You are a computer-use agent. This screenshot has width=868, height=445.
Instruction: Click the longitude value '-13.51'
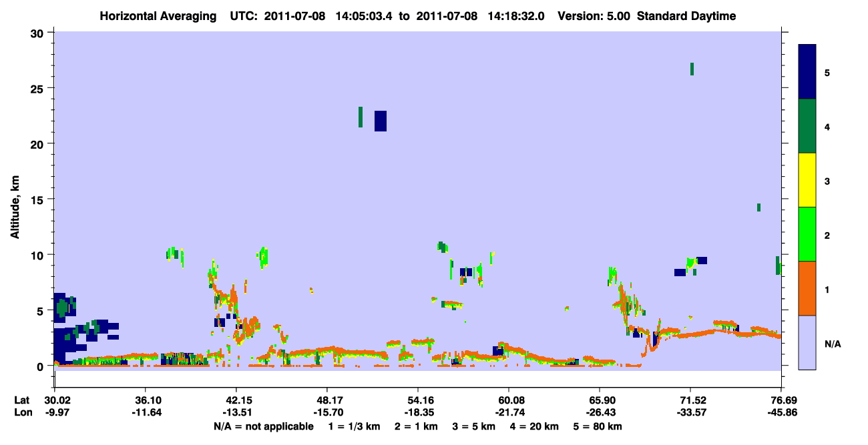[236, 412]
